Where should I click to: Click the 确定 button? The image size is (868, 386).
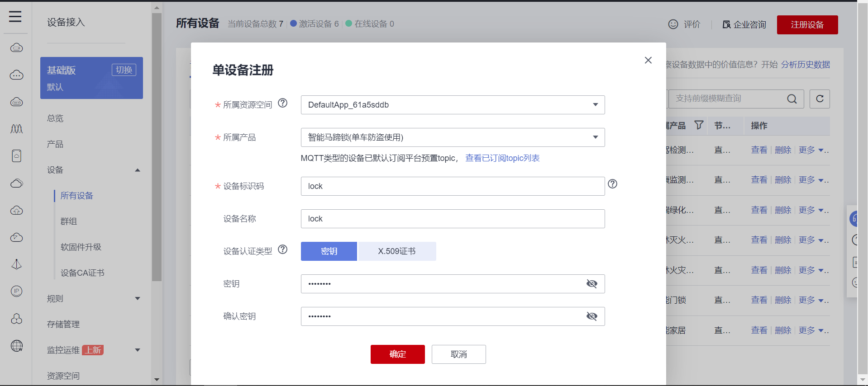[397, 354]
